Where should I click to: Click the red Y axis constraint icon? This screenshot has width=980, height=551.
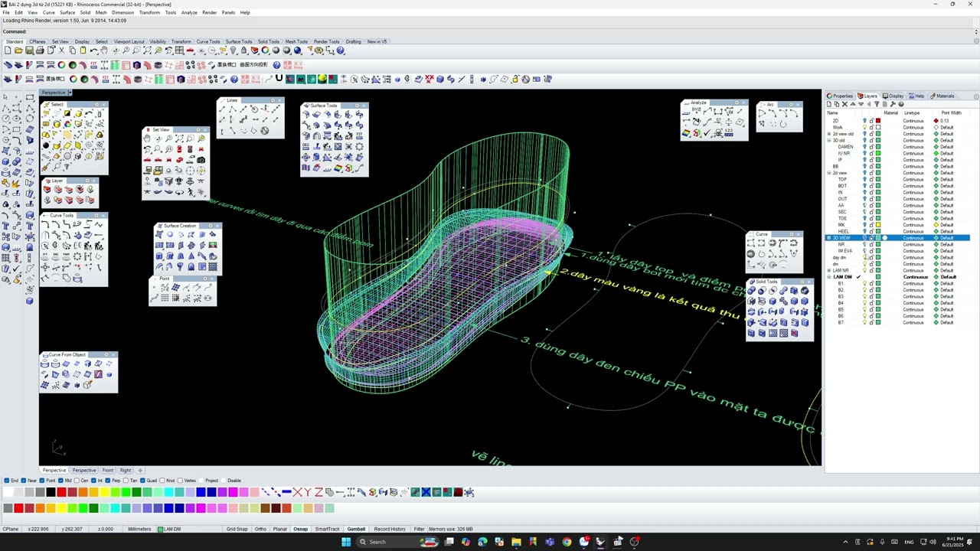point(308,492)
